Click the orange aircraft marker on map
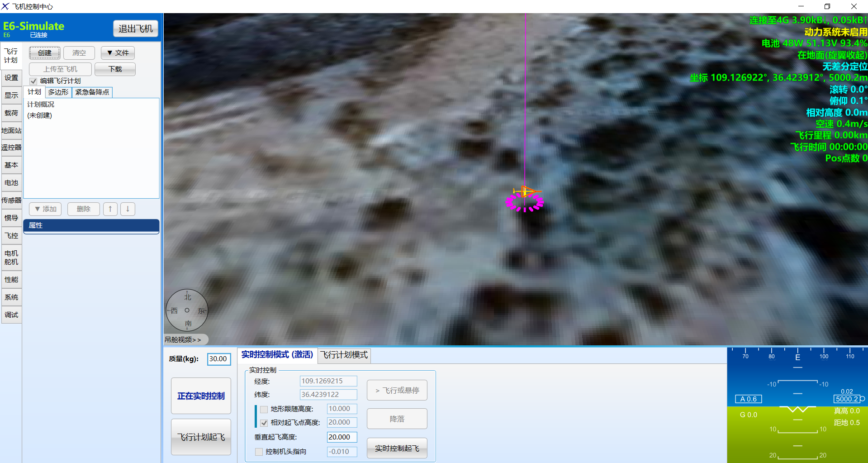This screenshot has height=463, width=868. coord(526,191)
